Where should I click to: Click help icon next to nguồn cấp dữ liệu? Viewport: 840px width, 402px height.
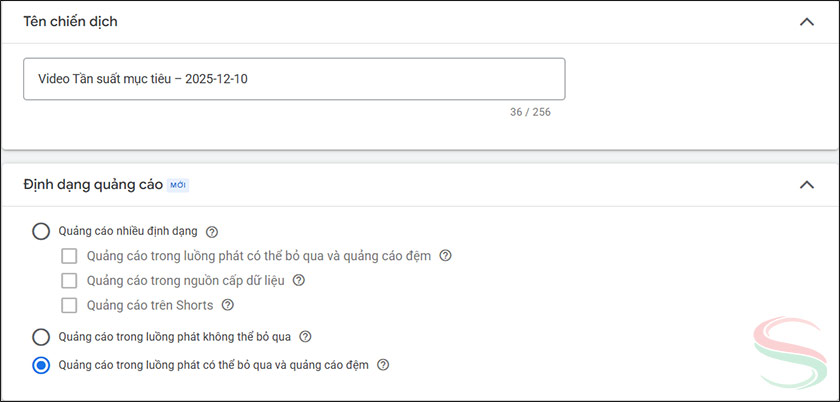pyautogui.click(x=298, y=281)
